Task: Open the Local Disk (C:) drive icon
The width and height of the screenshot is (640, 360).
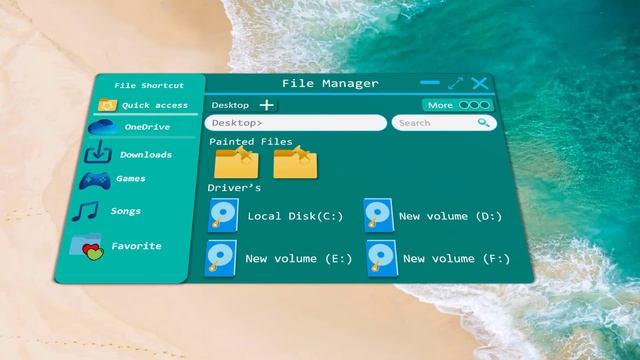Action: (223, 215)
